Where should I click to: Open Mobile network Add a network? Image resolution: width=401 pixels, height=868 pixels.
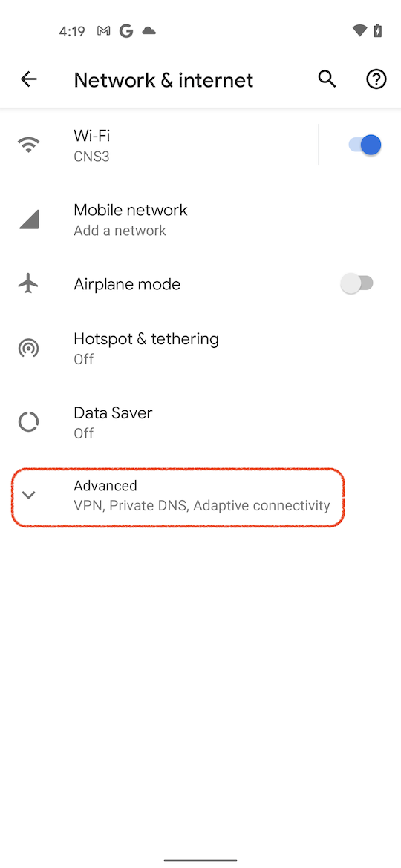[x=200, y=220]
